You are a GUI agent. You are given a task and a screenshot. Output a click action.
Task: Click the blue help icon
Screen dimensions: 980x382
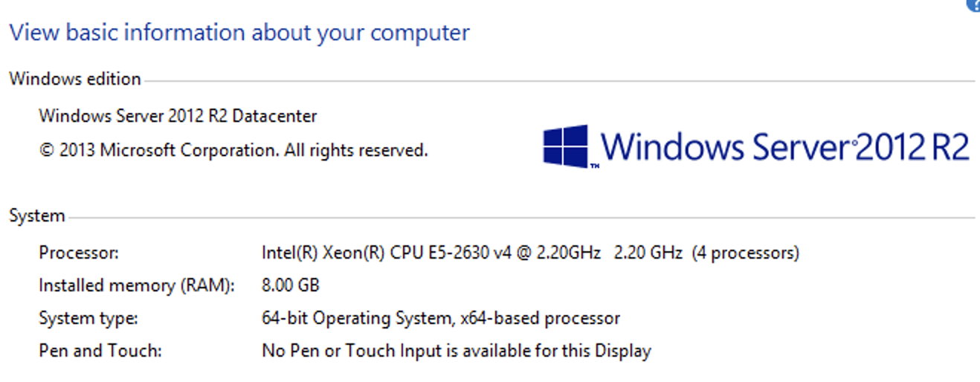point(974,4)
